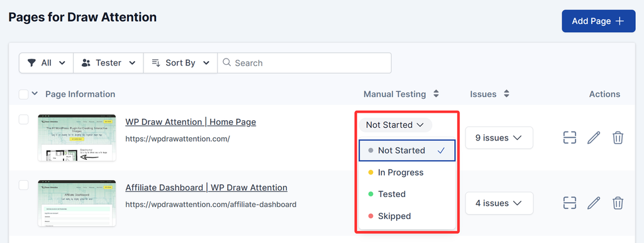Click the Actions column header
Screen dimensions: 644x243
coord(604,94)
